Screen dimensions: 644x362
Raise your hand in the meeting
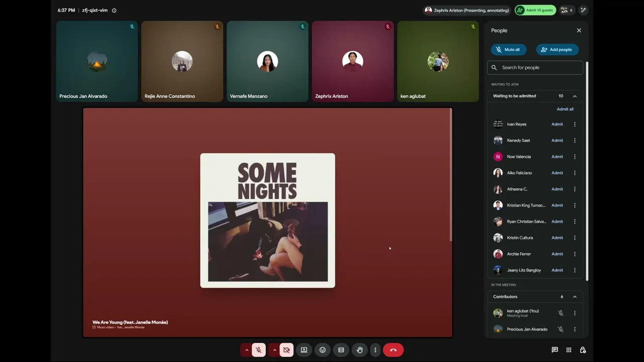tap(359, 350)
